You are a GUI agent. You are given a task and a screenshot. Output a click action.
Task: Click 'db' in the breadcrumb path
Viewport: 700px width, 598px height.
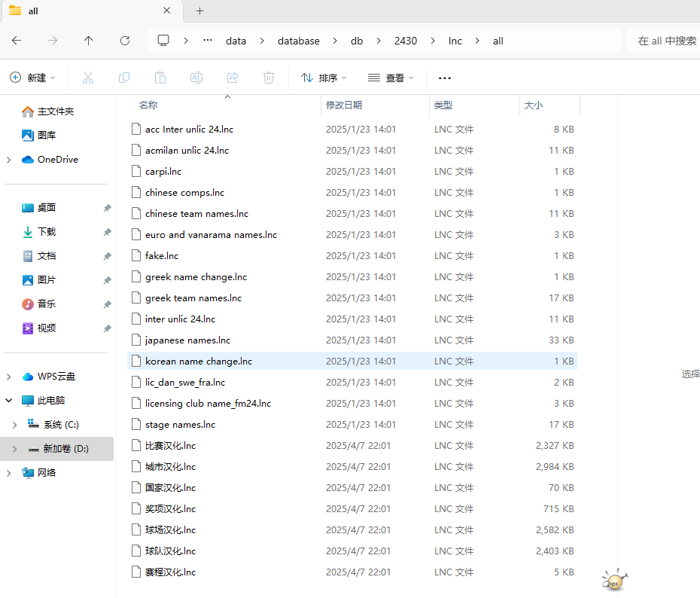[x=357, y=41]
